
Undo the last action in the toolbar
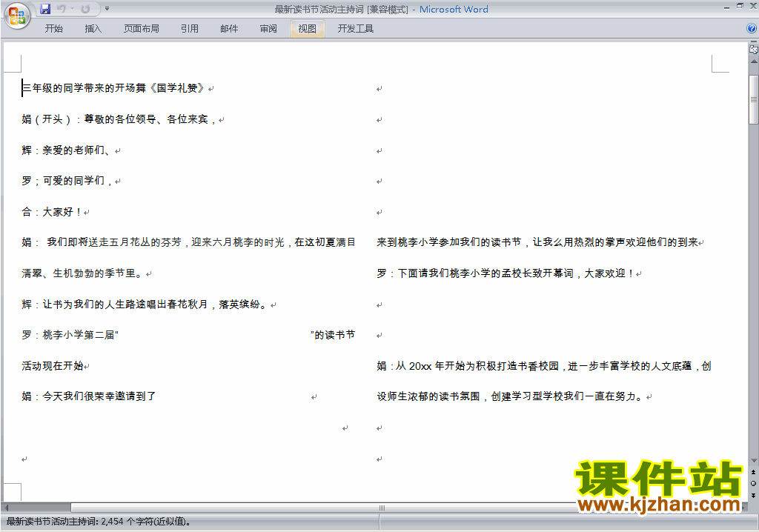point(62,9)
